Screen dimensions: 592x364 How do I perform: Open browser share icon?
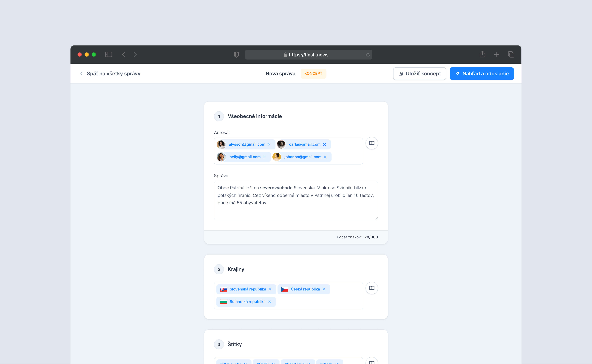click(482, 54)
